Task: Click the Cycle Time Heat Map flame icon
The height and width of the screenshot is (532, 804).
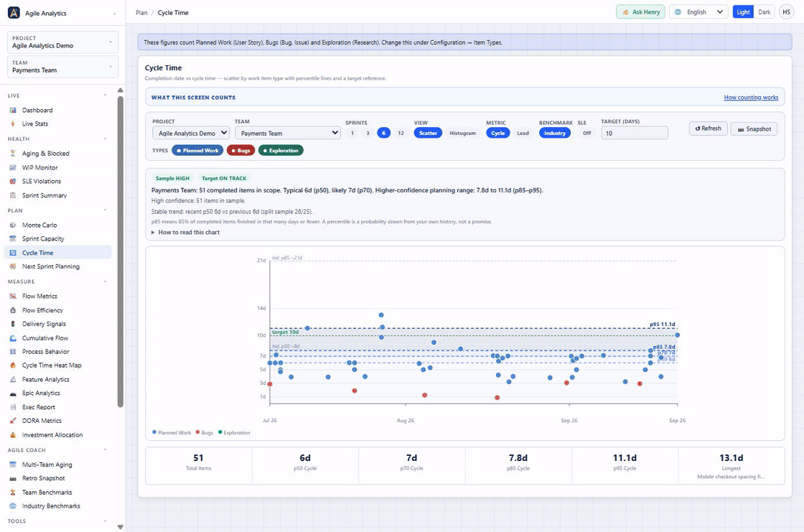Action: pyautogui.click(x=13, y=365)
